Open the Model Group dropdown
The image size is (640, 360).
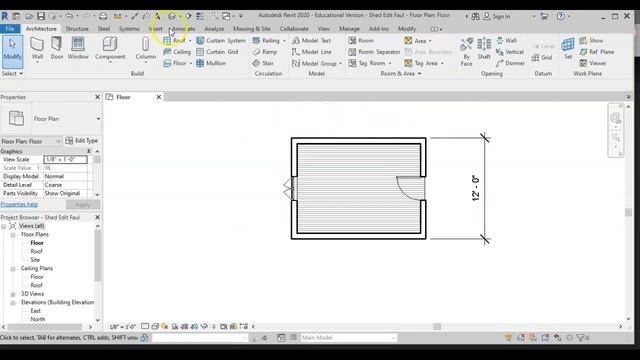(x=340, y=64)
